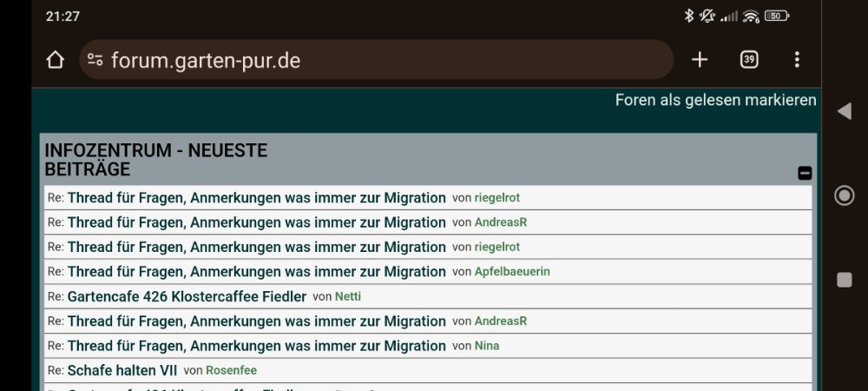This screenshot has height=391, width=868.
Task: Open first Thread für Fragen Migration post
Action: [x=256, y=198]
